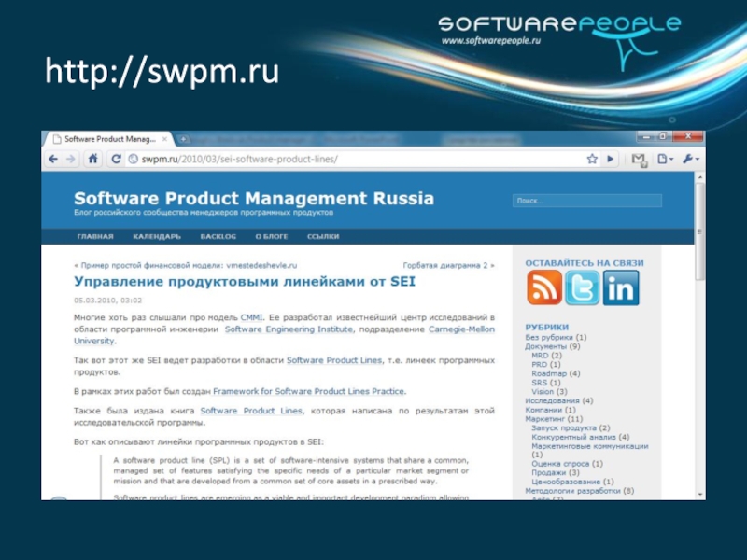Open the LinkedIn icon
This screenshot has width=747, height=560.
point(621,287)
